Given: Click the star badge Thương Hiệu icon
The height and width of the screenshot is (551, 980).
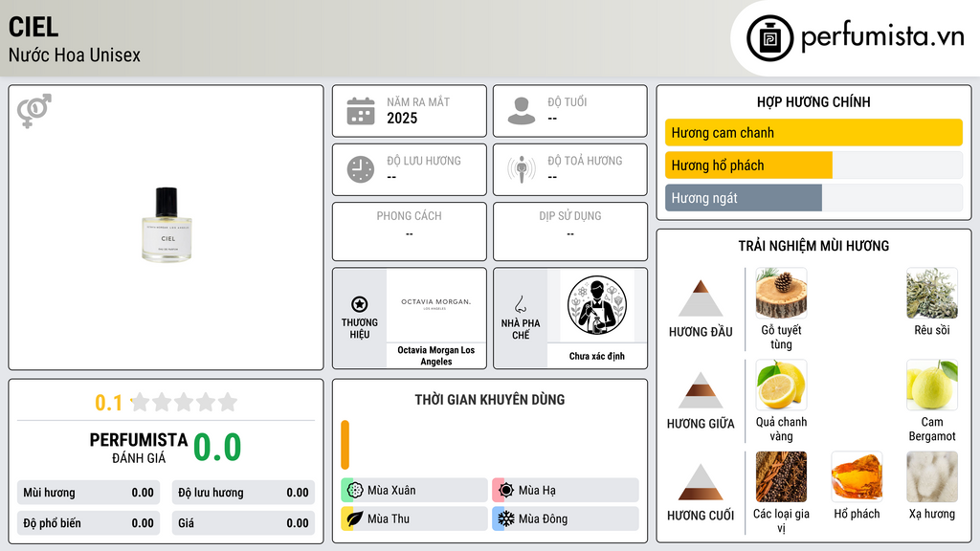Looking at the screenshot, I should pyautogui.click(x=360, y=304).
